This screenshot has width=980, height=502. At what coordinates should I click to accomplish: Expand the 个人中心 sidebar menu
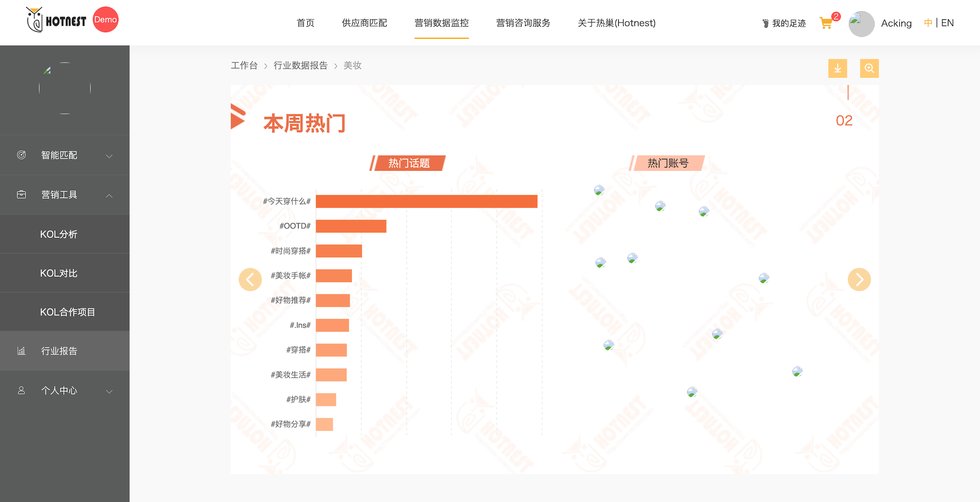pyautogui.click(x=65, y=391)
